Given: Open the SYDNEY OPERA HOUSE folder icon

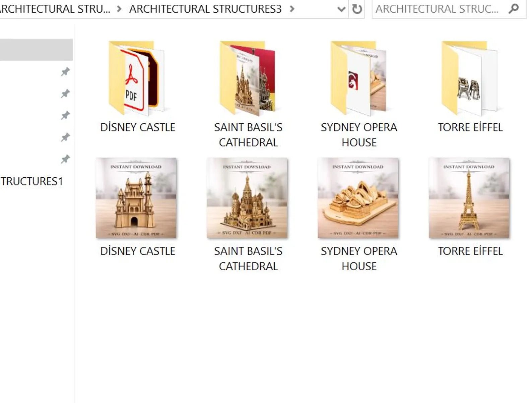Looking at the screenshot, I should click(x=358, y=78).
